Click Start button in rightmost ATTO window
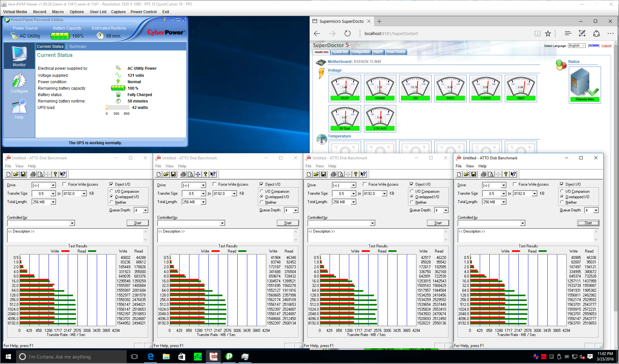Screen dimensions: 619x364 tap(588, 223)
